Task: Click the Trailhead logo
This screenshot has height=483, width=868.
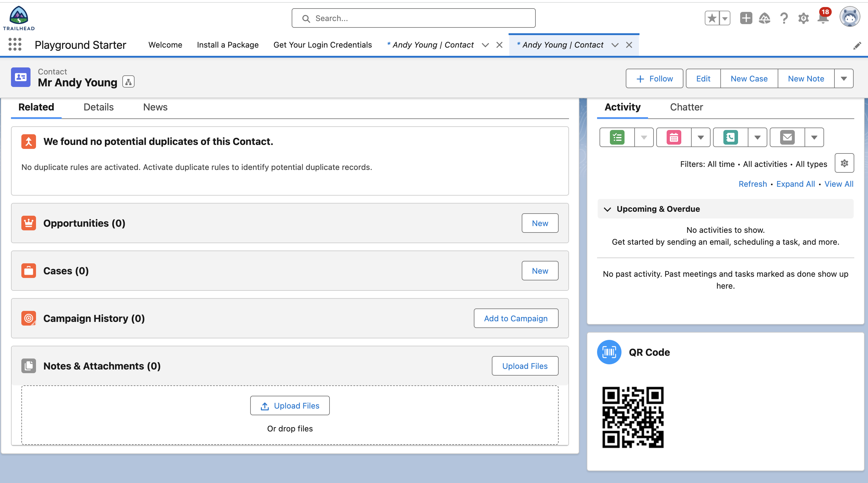Action: point(19,18)
